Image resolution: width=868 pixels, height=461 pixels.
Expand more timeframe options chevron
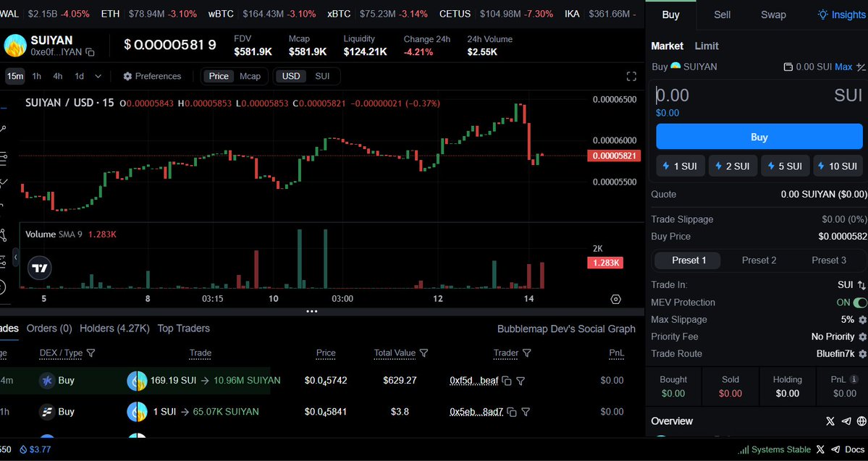pos(98,77)
